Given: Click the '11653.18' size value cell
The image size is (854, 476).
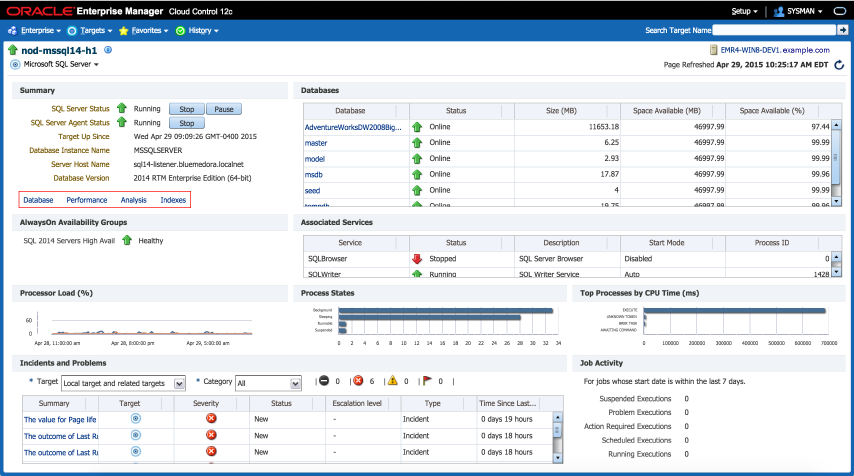Looking at the screenshot, I should [603, 127].
